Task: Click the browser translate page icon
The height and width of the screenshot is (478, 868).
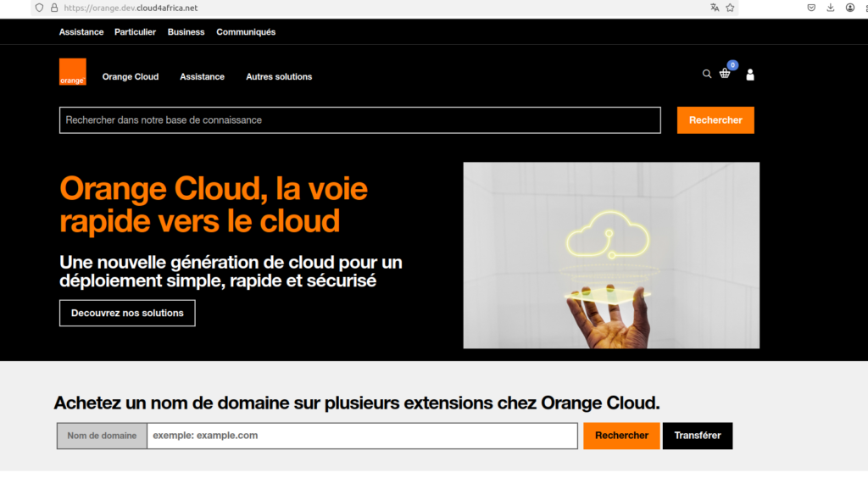Action: [715, 8]
